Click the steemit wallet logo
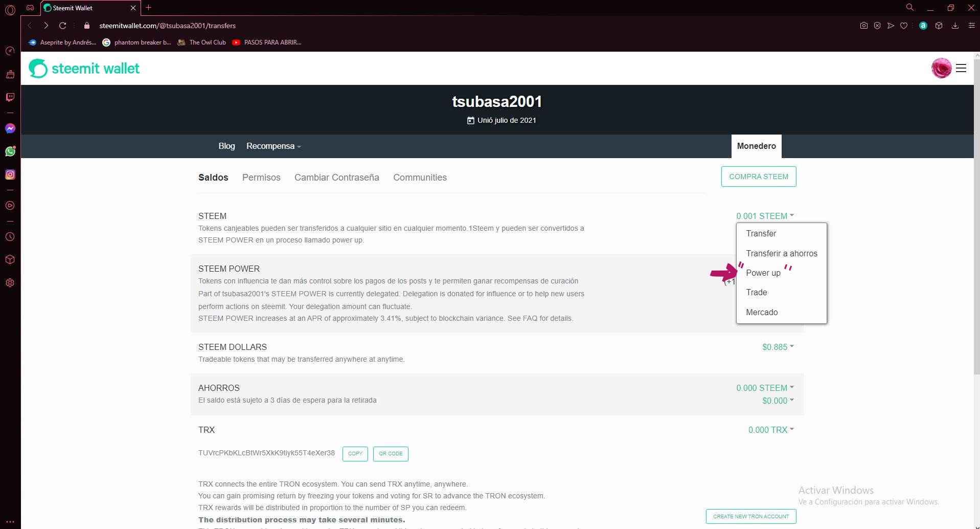 [x=84, y=69]
